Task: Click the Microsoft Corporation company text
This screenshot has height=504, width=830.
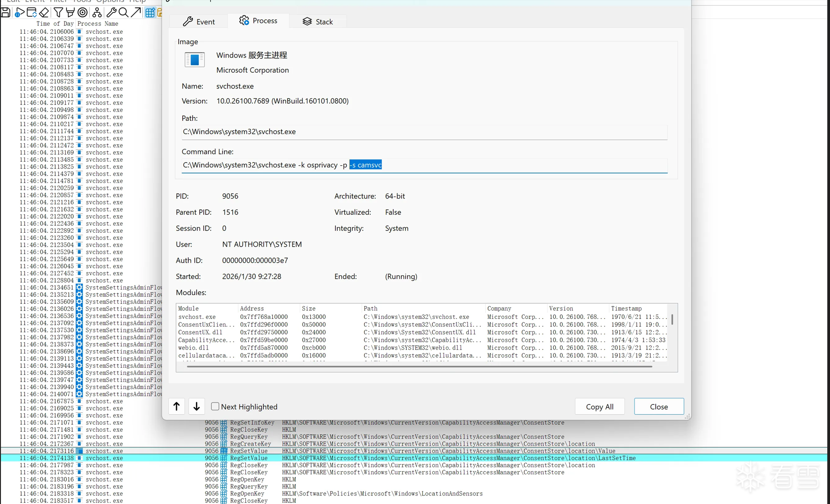Action: (x=253, y=70)
